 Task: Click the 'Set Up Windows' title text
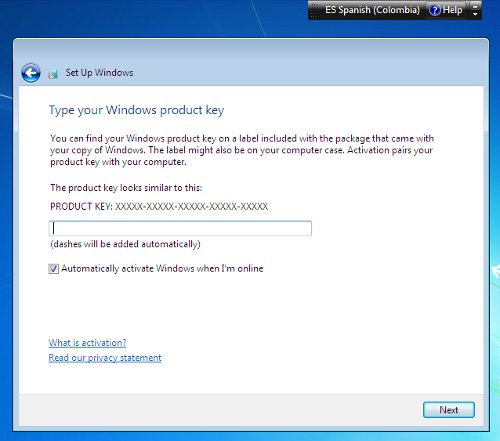[99, 73]
